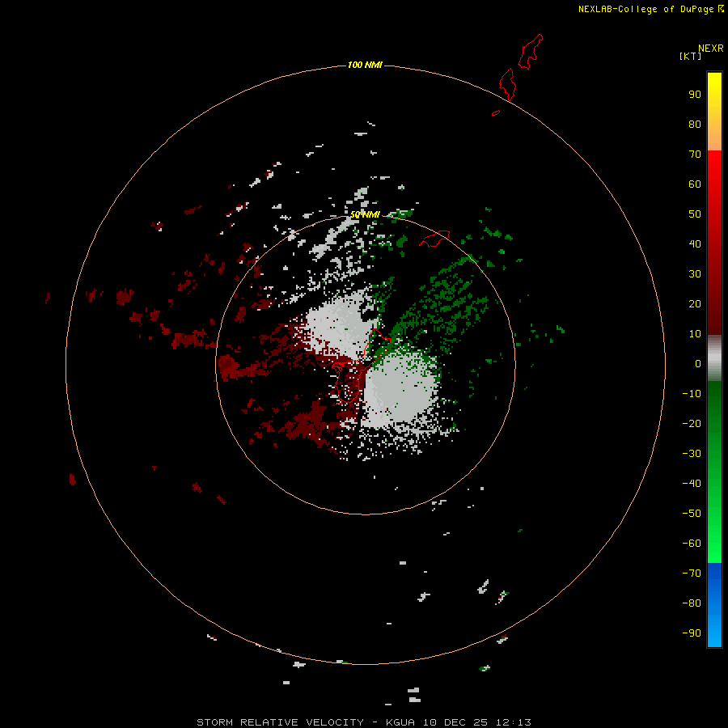This screenshot has height=728, width=728.
Task: Click the tiny island outline below top-right islands
Action: [x=496, y=112]
